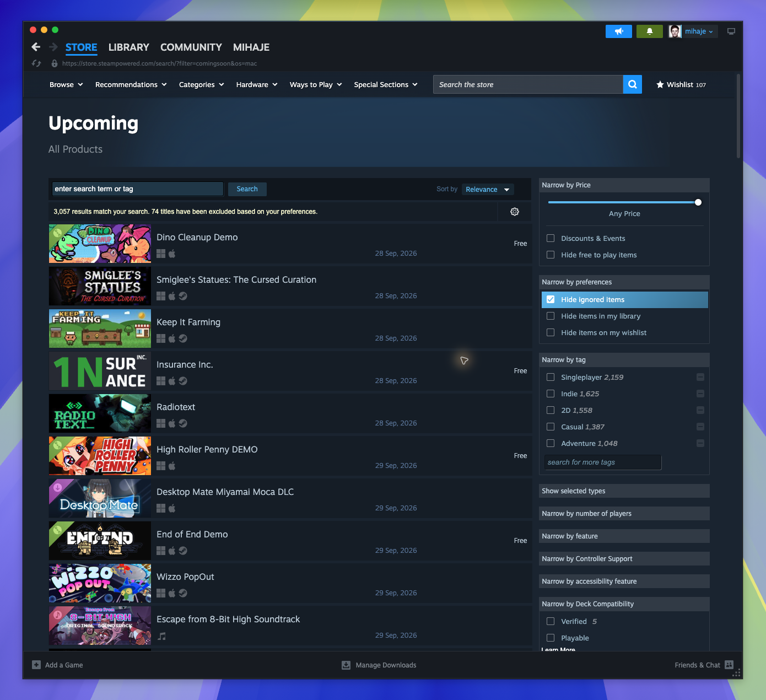This screenshot has width=766, height=700.
Task: Focus the search for more tags field
Action: [x=603, y=462]
